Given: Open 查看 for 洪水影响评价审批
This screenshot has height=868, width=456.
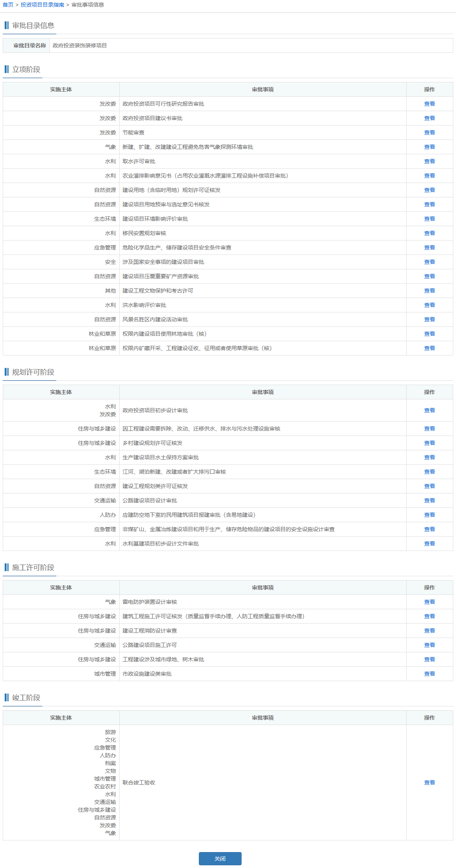Looking at the screenshot, I should [429, 305].
